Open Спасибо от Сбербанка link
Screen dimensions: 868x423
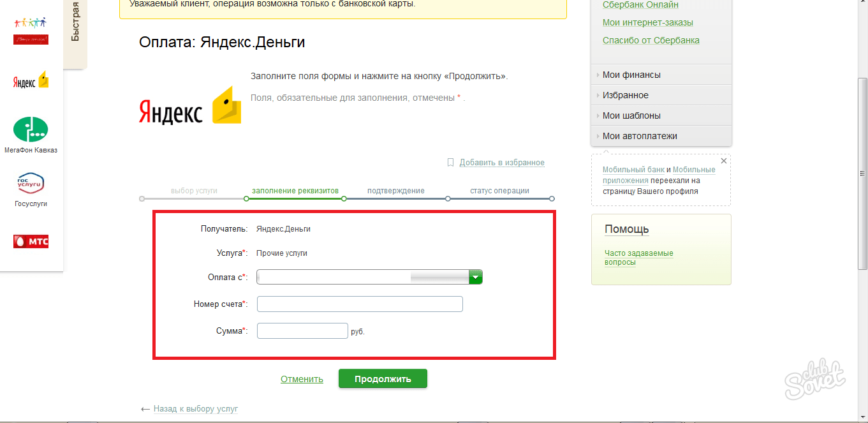click(x=651, y=40)
